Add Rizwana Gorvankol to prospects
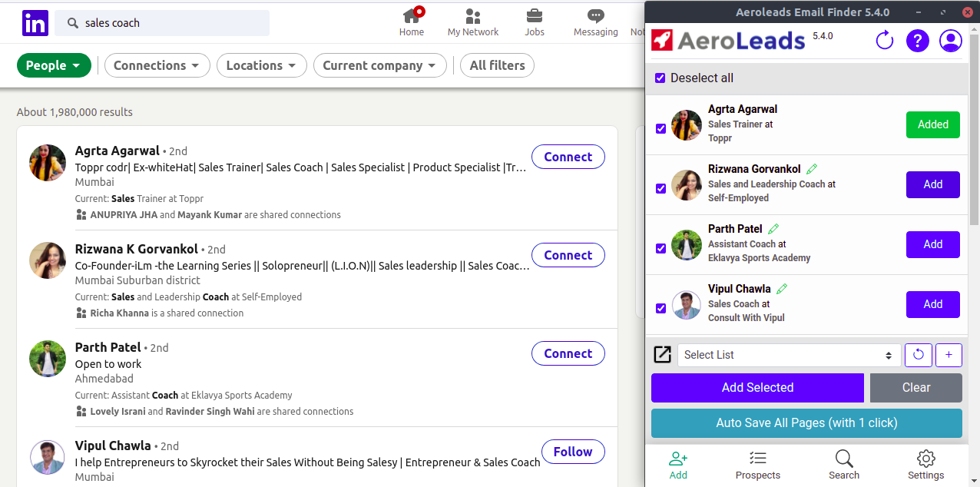 (x=933, y=184)
